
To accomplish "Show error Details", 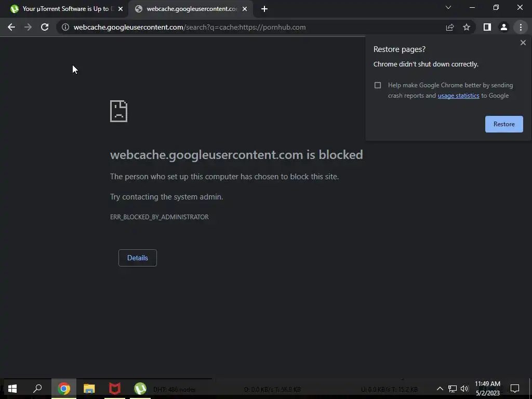I will (x=137, y=258).
